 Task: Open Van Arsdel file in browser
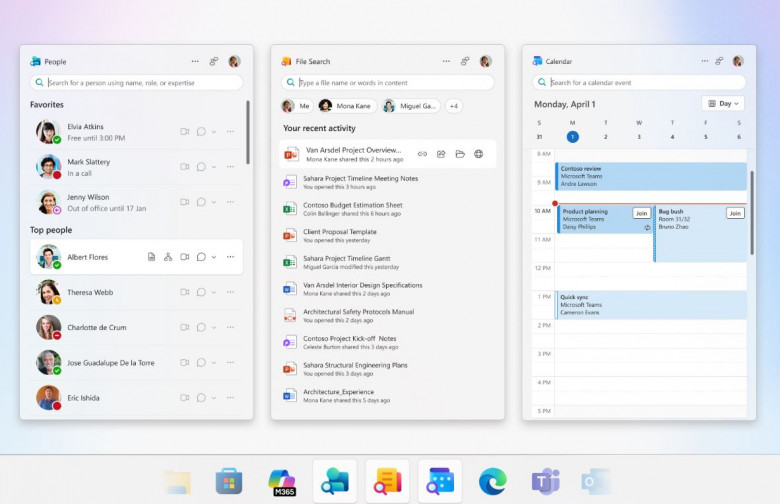tap(479, 154)
